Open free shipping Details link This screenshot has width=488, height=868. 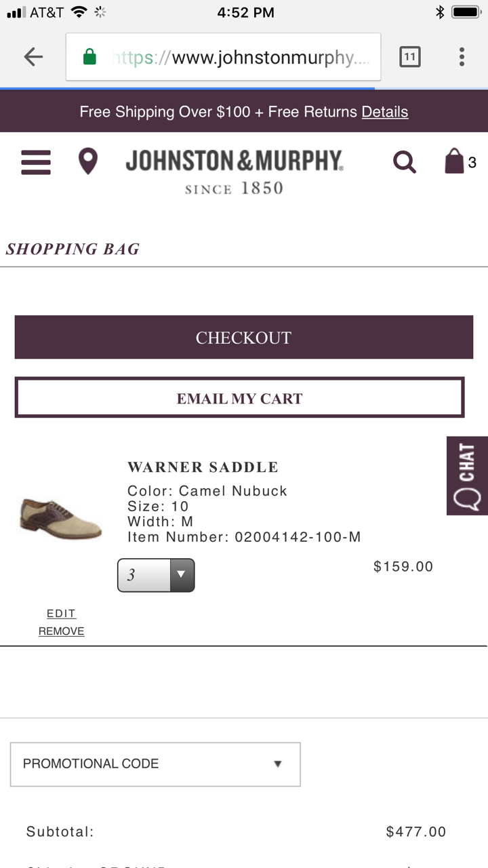(384, 112)
